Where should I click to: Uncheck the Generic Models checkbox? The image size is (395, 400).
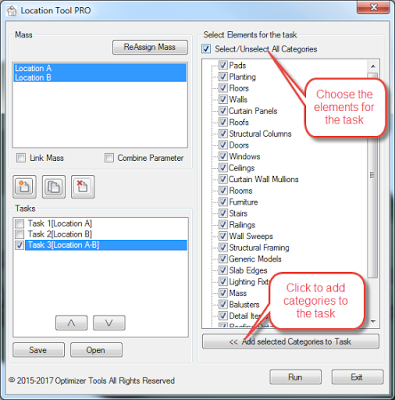(223, 259)
